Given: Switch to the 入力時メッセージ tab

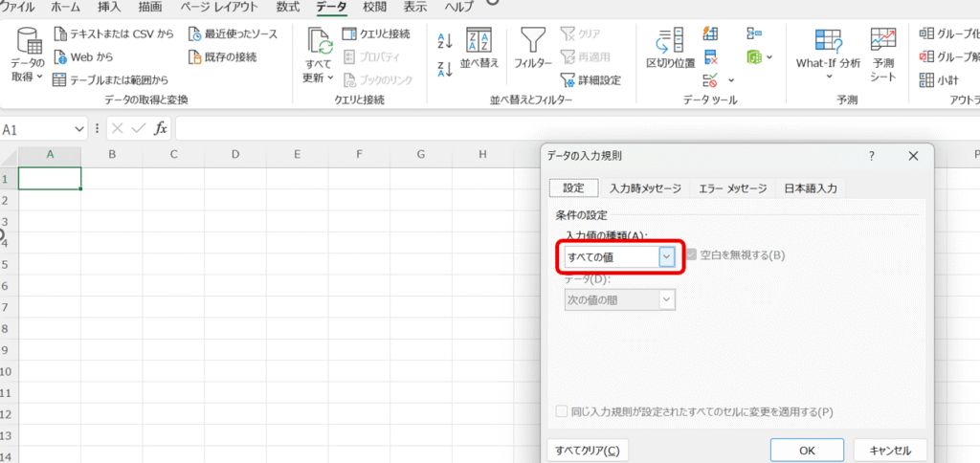Looking at the screenshot, I should (x=645, y=188).
